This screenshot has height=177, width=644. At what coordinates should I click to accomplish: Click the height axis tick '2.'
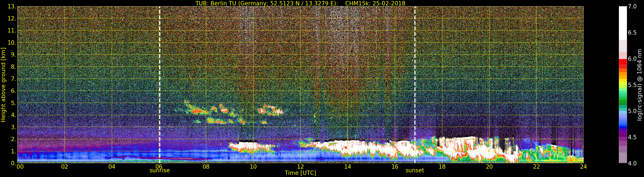(14, 139)
